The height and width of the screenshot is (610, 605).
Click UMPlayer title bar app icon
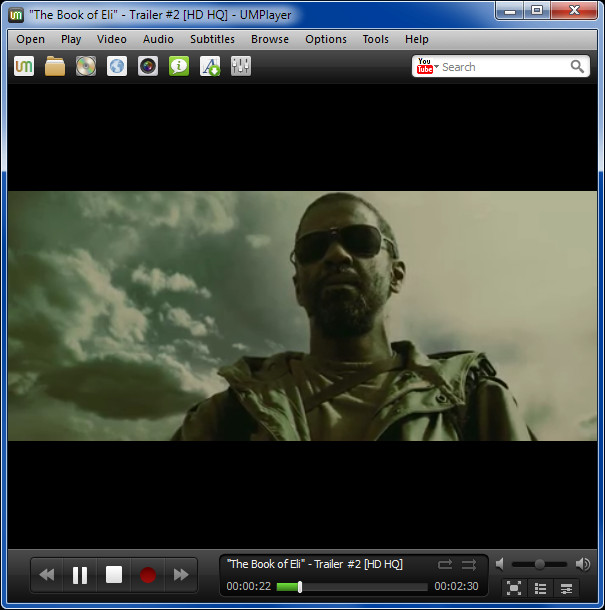point(16,15)
